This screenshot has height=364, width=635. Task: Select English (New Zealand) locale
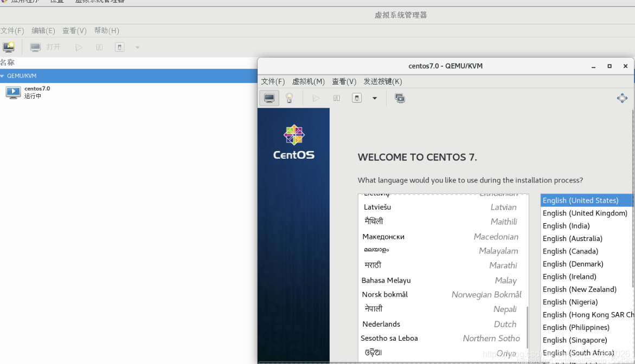586,290
